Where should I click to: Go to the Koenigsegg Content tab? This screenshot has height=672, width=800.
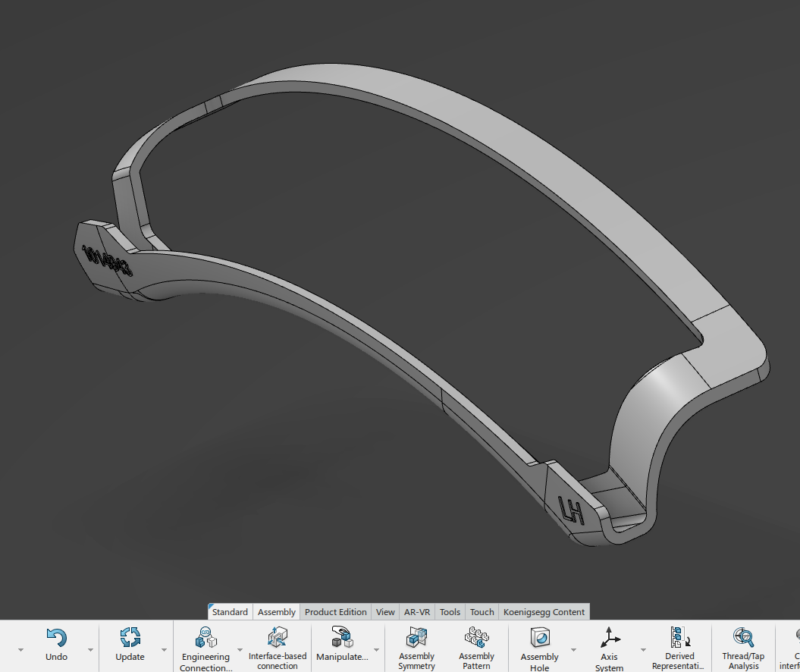pos(544,612)
